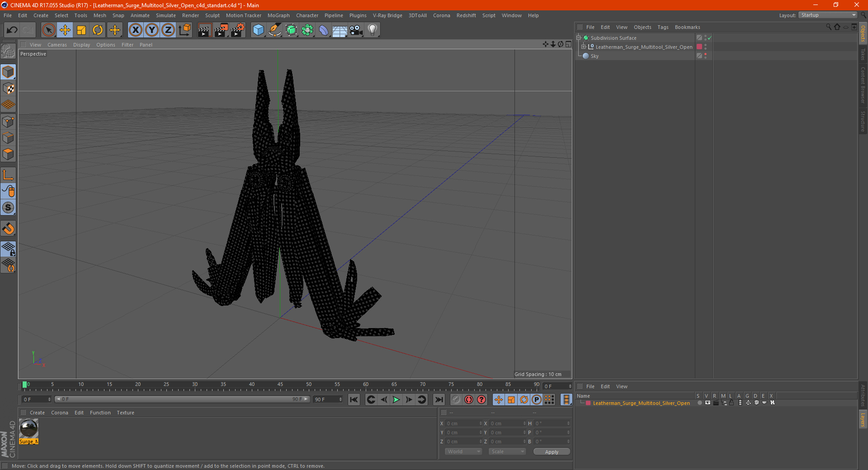This screenshot has height=470, width=868.
Task: Select the Live Selection tool
Action: 48,30
